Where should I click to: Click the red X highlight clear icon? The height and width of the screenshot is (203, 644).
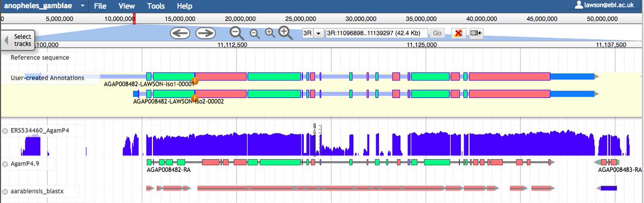pos(458,33)
